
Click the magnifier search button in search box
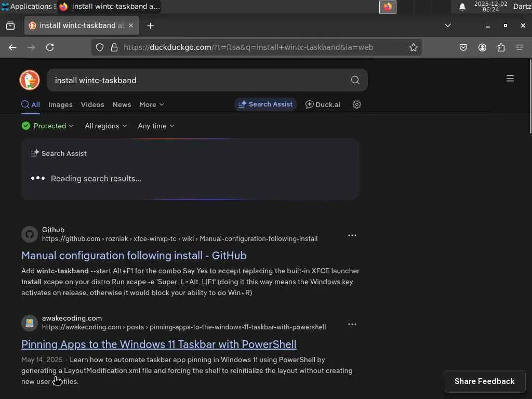[355, 80]
